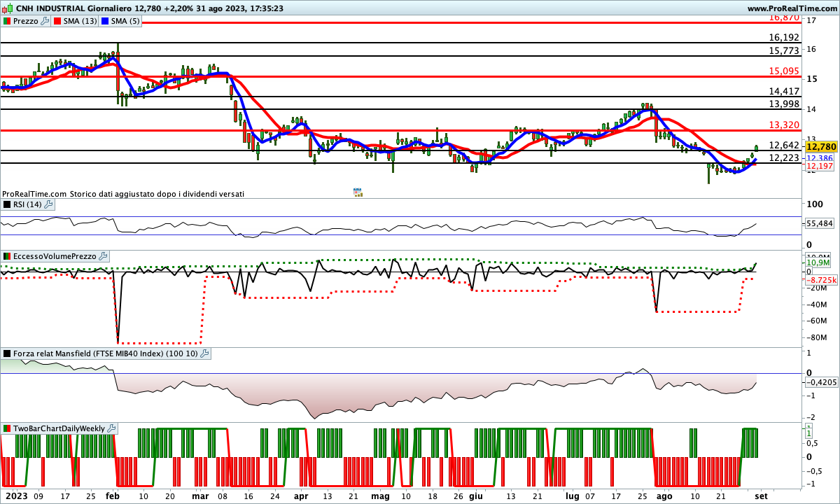This screenshot has height=504, width=840.
Task: Click the feb month label on time axis
Action: [112, 496]
